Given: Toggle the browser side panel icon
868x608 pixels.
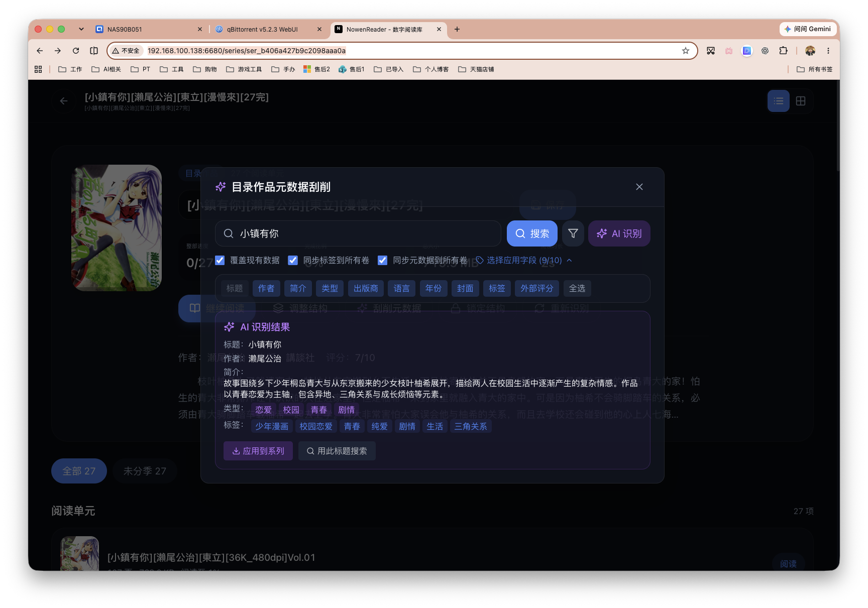Looking at the screenshot, I should [x=94, y=51].
